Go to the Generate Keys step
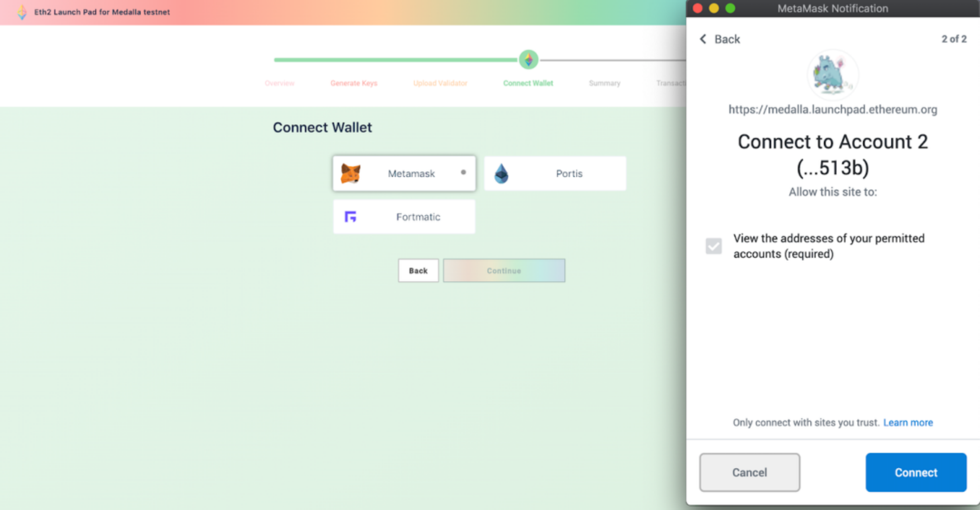The width and height of the screenshot is (980, 510). click(x=354, y=83)
